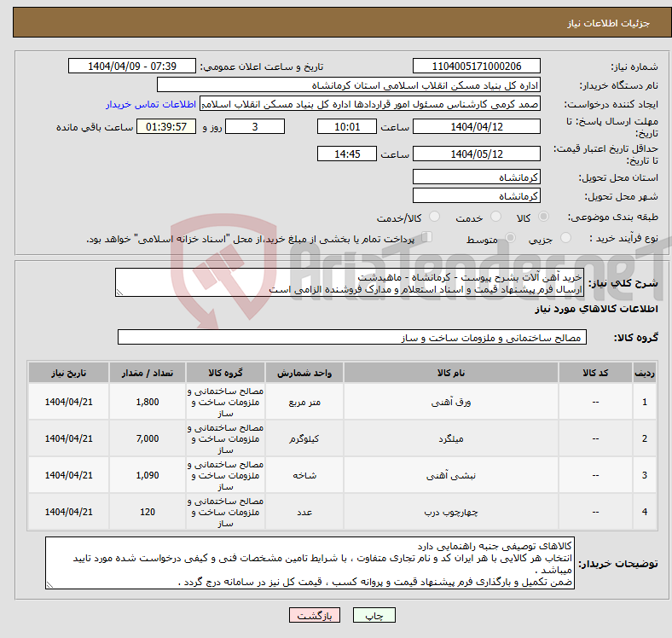Click the گروه کالا column header
The height and width of the screenshot is (638, 672).
pos(225,373)
